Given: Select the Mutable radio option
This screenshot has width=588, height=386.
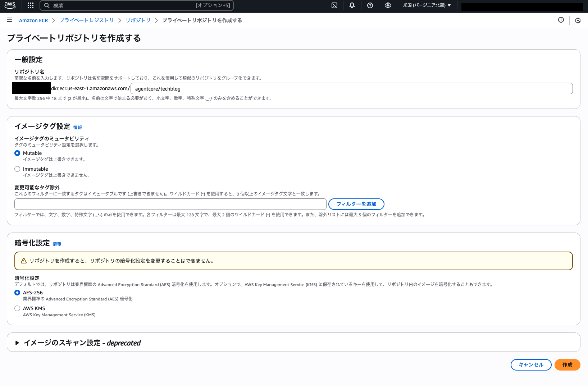Looking at the screenshot, I should 17,153.
